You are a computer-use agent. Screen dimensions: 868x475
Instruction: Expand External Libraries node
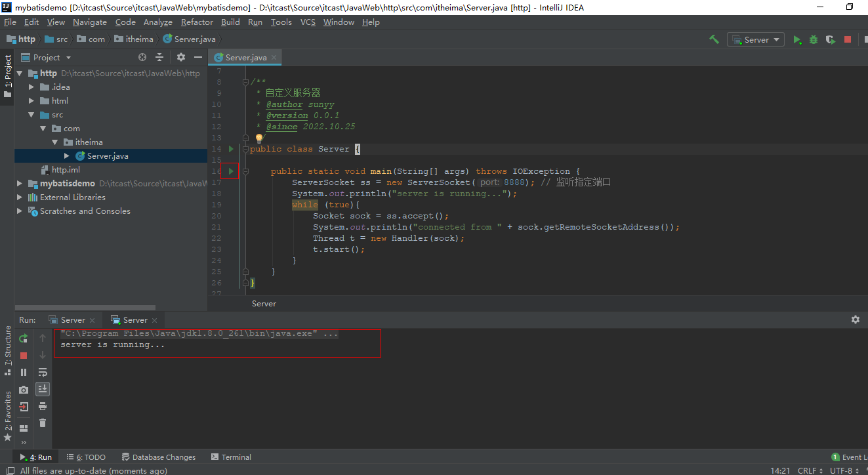click(x=20, y=197)
